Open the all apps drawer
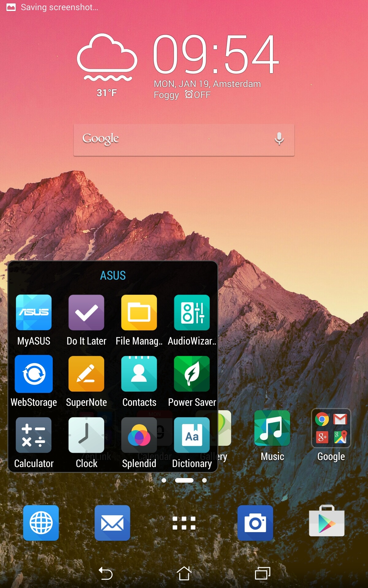The width and height of the screenshot is (368, 588). [184, 523]
